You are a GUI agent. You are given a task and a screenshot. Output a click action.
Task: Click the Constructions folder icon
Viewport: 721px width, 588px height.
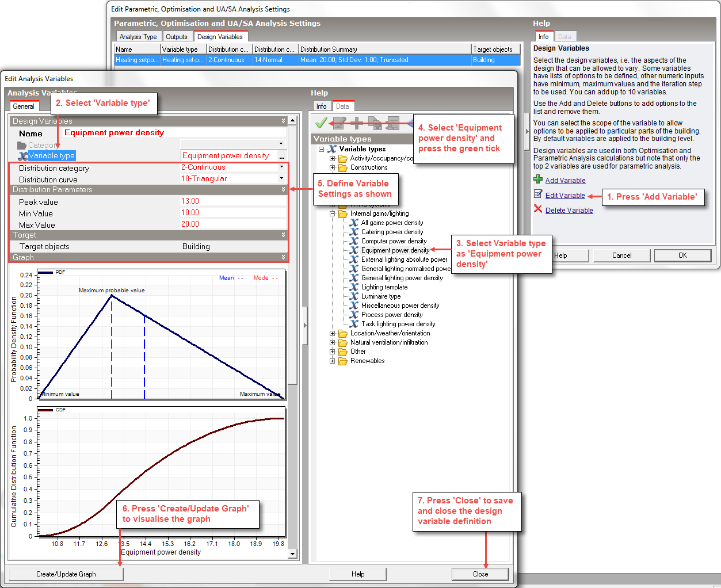coord(343,168)
